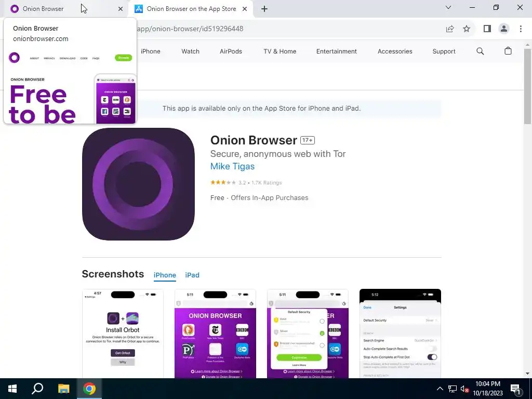Open File Explorer from the taskbar
This screenshot has height=399, width=532.
63,389
